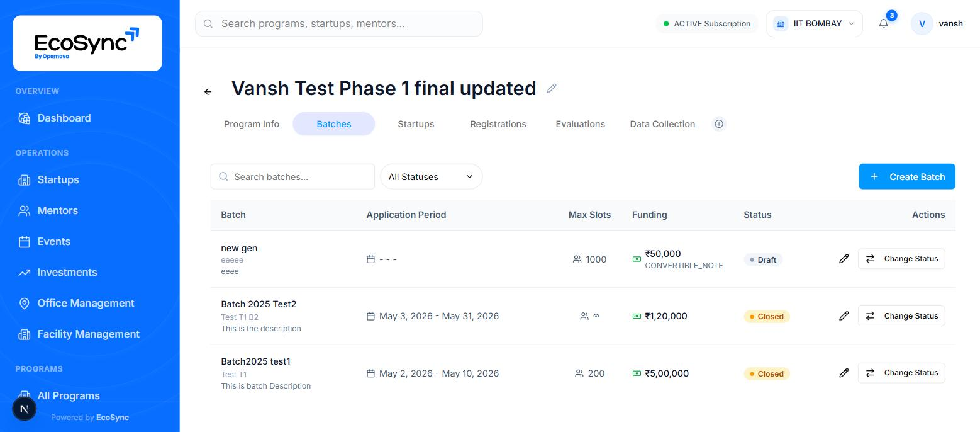Image resolution: width=980 pixels, height=432 pixels.
Task: Switch to the Data Collection tab
Action: click(662, 124)
